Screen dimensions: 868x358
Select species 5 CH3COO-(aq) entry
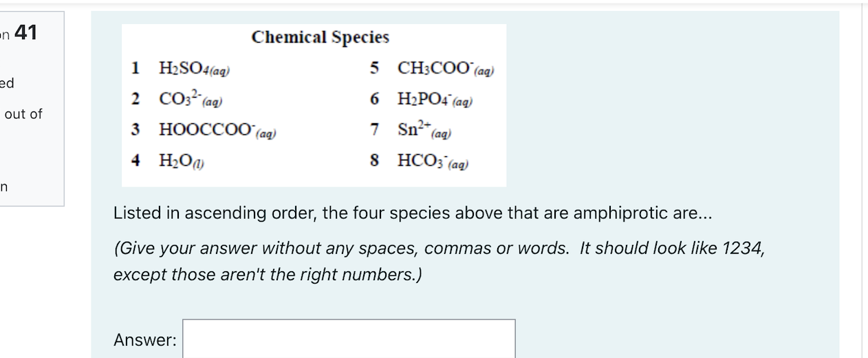point(432,69)
